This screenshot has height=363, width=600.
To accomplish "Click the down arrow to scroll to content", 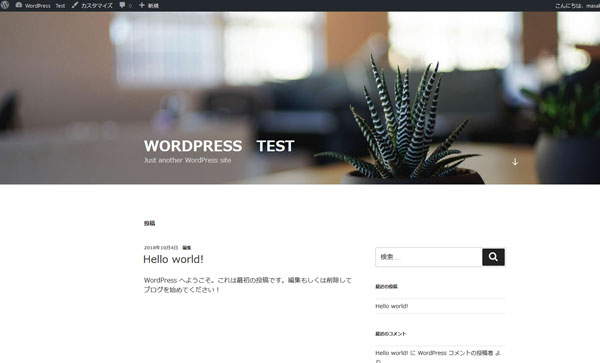I will (x=515, y=162).
